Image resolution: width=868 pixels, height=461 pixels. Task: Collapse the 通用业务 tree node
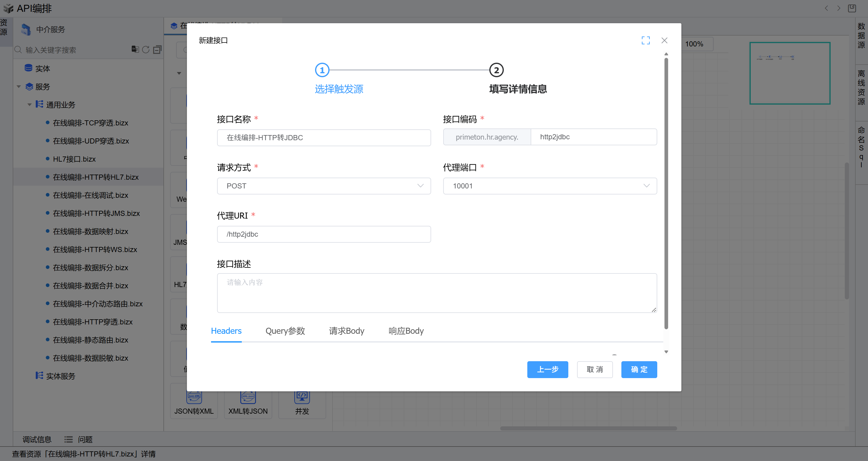coord(29,105)
